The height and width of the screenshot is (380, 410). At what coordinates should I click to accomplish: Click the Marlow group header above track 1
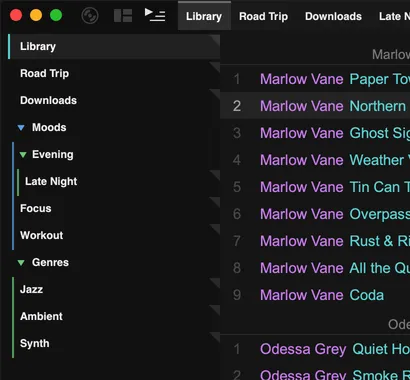point(391,54)
